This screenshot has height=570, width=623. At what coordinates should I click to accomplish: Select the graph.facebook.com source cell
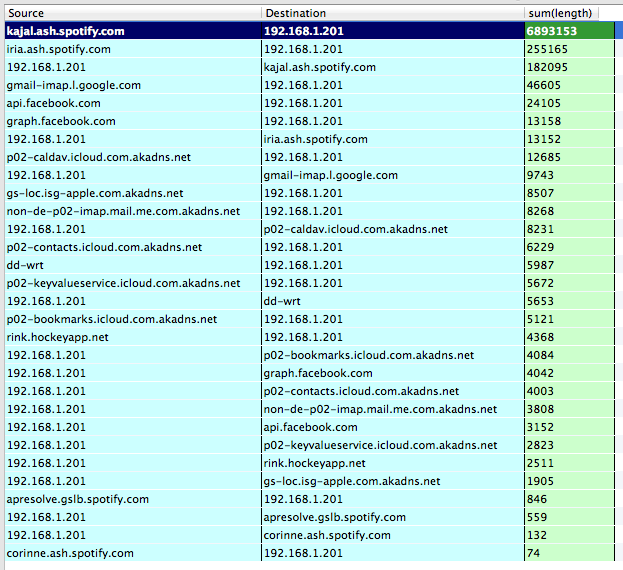tap(133, 121)
